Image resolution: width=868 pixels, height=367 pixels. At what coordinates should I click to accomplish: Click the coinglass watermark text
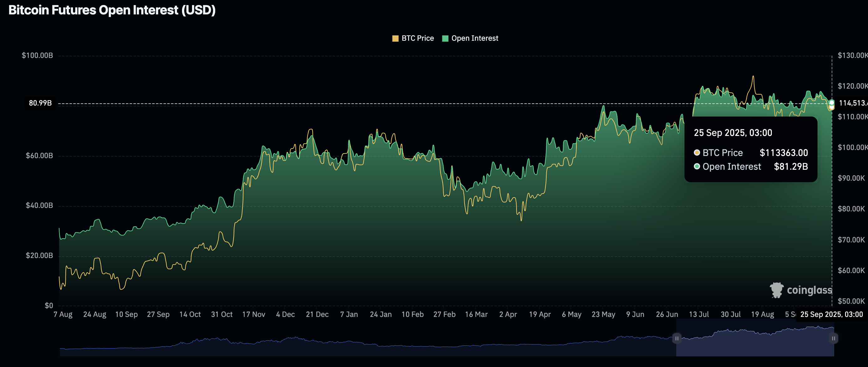[809, 290]
